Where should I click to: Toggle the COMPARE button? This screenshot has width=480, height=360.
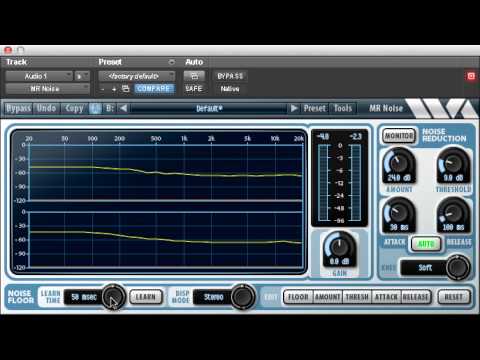pyautogui.click(x=154, y=89)
